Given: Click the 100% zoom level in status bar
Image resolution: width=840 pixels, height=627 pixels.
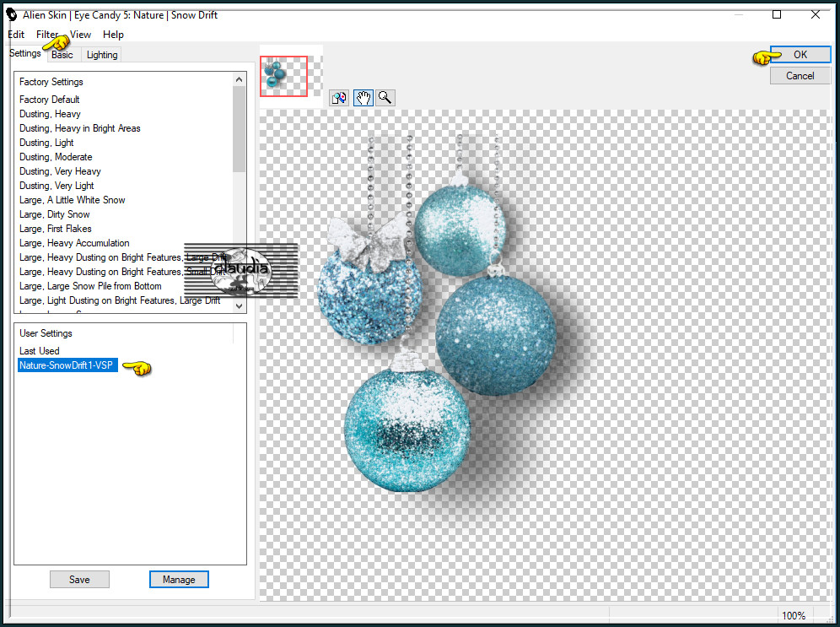Looking at the screenshot, I should click(794, 616).
